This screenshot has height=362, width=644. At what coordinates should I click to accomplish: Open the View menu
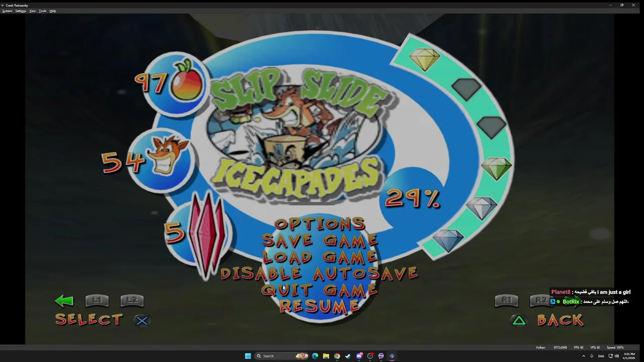pyautogui.click(x=33, y=11)
